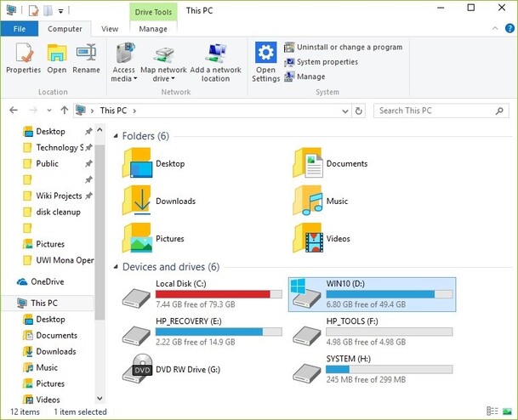Collapse the Folders group header

[116, 136]
